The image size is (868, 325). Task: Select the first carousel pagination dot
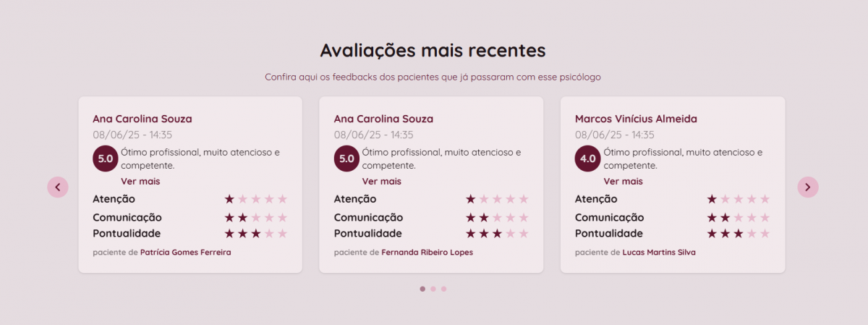pyautogui.click(x=422, y=289)
